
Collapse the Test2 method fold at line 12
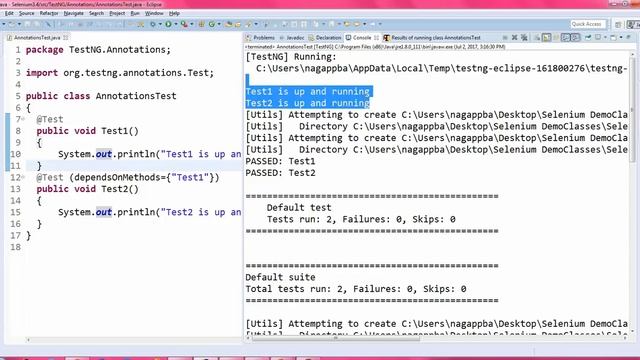[23, 177]
